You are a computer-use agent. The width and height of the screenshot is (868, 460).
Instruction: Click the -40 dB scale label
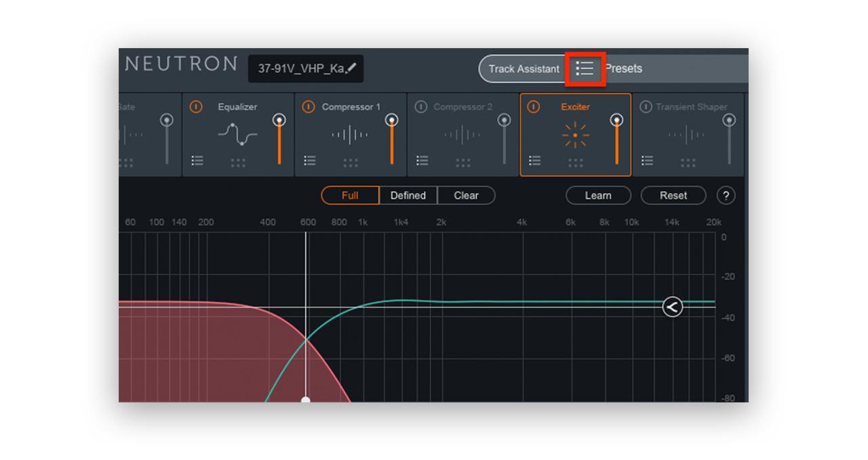coord(728,318)
